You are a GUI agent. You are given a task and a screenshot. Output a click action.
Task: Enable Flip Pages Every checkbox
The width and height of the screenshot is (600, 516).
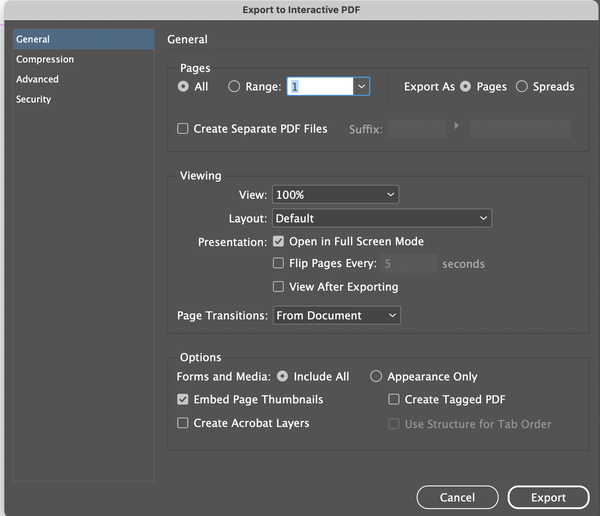coord(278,263)
